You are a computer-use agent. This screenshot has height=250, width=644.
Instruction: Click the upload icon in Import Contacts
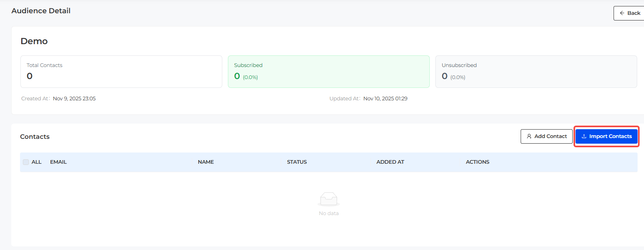(584, 136)
